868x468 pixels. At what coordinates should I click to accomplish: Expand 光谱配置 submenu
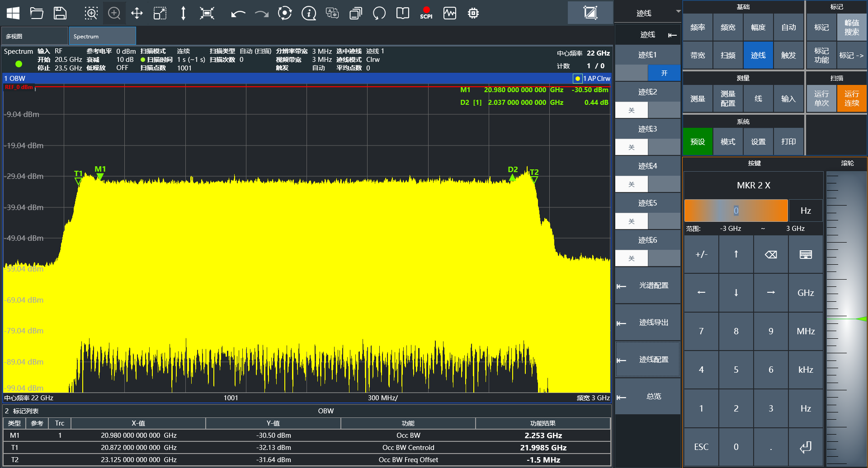point(647,285)
